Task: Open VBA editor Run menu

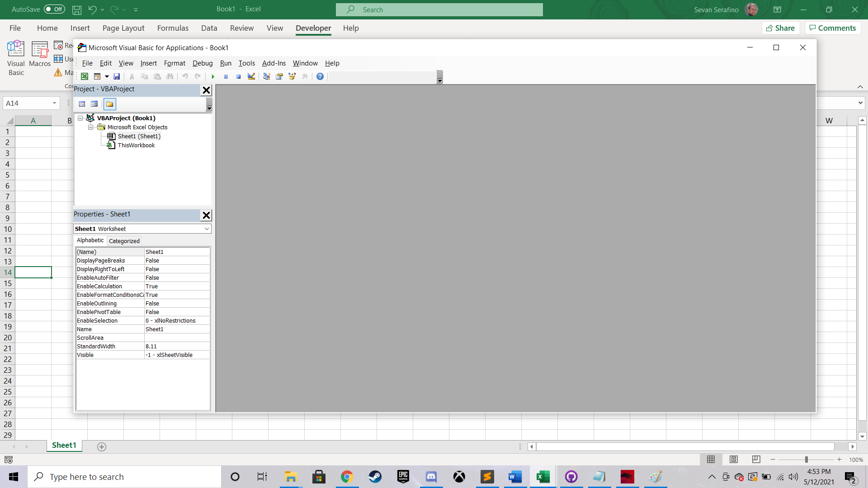Action: tap(226, 63)
